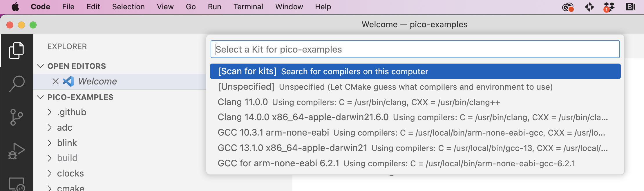
Task: Open the Search view icon
Action: click(x=17, y=84)
